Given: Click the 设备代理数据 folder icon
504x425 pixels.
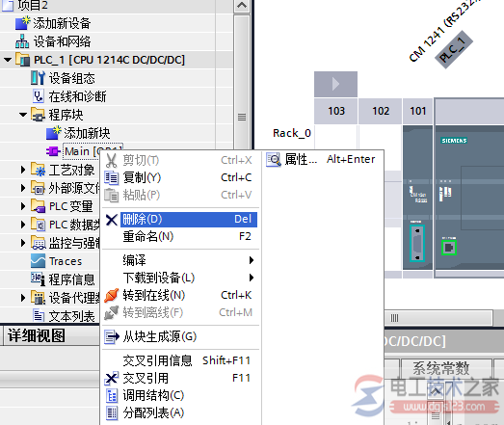Looking at the screenshot, I should (x=38, y=298).
